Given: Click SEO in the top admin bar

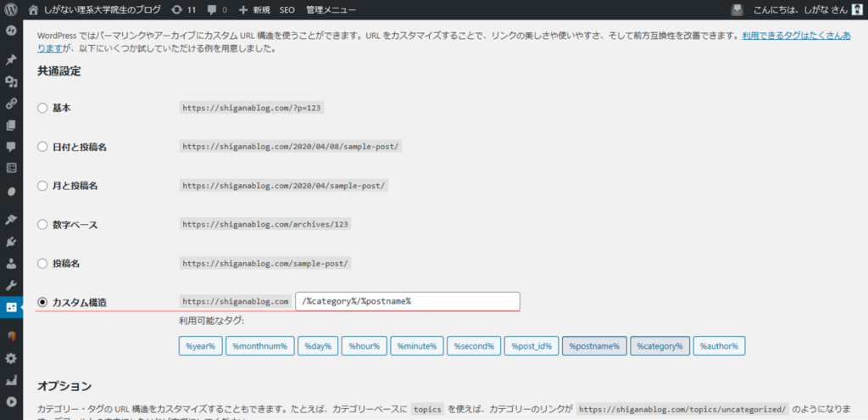Looking at the screenshot, I should pos(287,10).
